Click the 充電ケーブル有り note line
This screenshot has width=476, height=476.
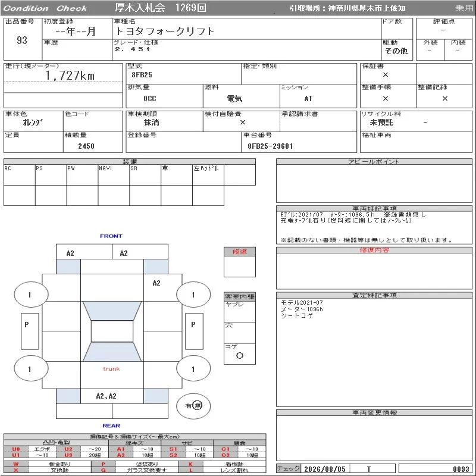click(x=346, y=221)
